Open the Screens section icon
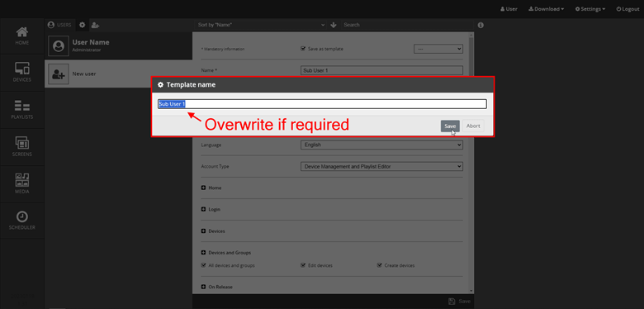 21,143
